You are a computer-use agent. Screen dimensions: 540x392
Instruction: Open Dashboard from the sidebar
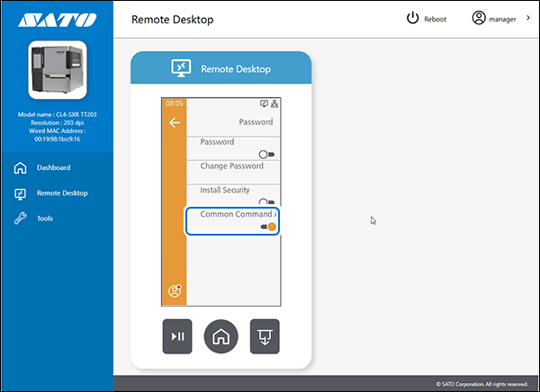53,167
